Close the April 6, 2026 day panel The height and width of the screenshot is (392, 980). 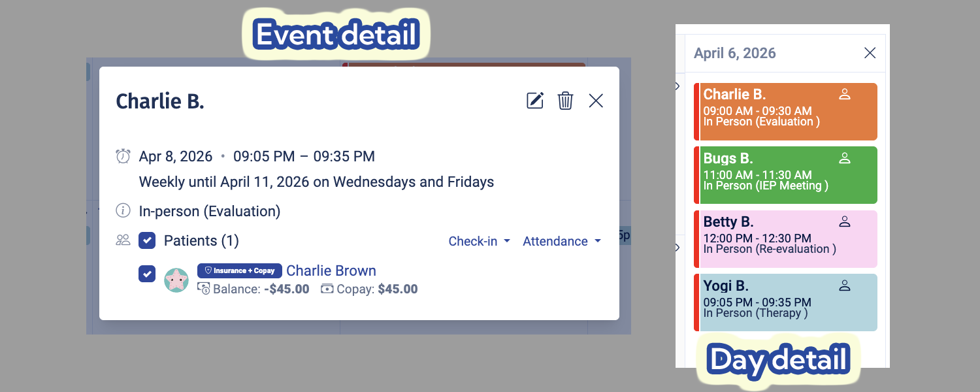pos(870,53)
